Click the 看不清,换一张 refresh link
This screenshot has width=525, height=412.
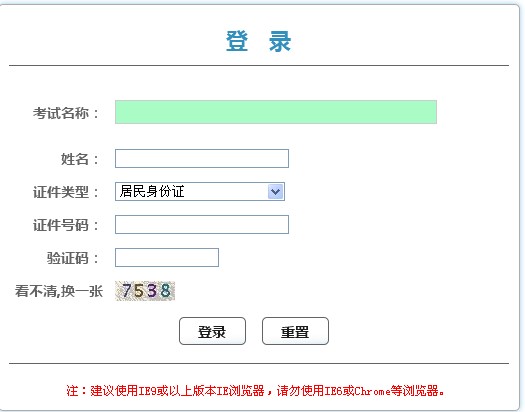pos(59,291)
